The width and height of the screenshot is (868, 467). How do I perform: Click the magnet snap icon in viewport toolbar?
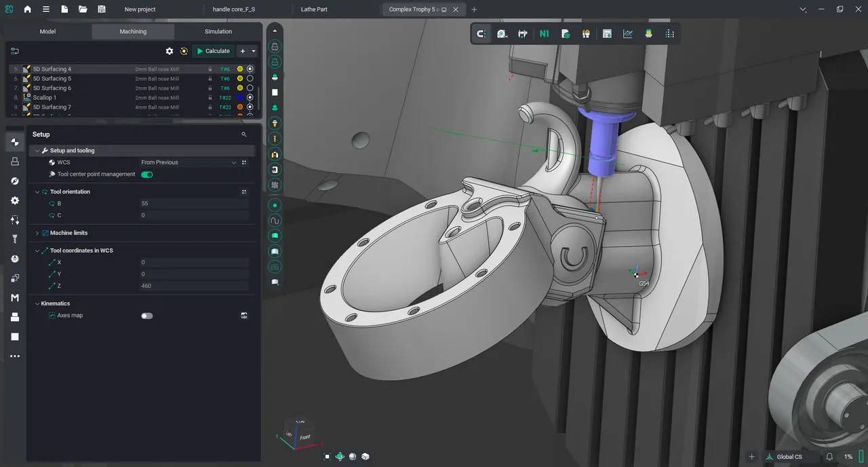[x=481, y=34]
